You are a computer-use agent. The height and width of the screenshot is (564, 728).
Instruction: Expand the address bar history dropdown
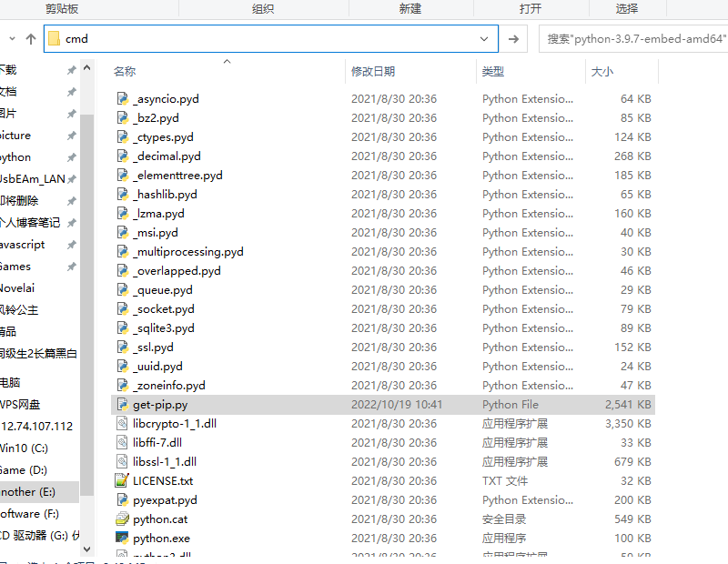(484, 39)
